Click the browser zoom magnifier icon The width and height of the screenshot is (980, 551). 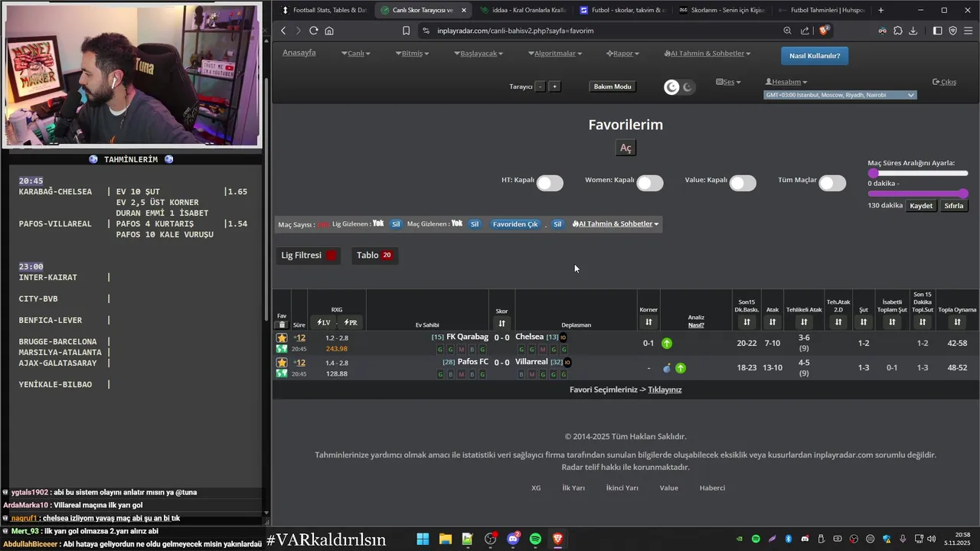click(787, 31)
